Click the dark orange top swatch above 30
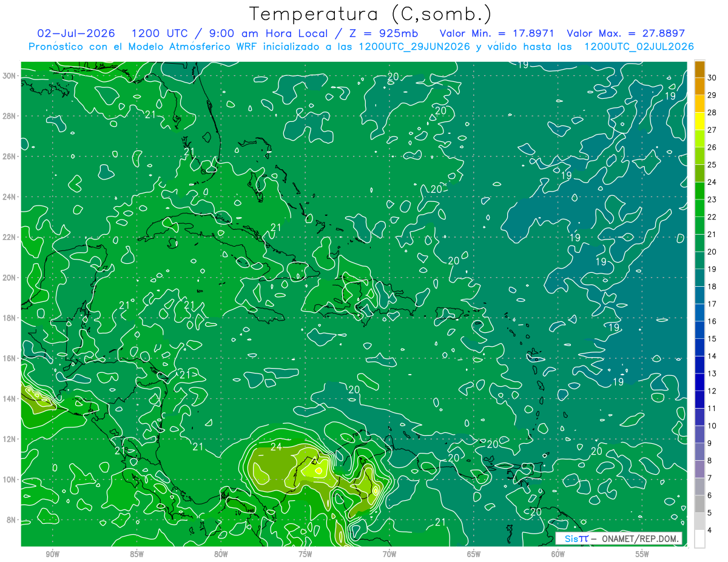Screen dimensions: 728x562 point(699,69)
